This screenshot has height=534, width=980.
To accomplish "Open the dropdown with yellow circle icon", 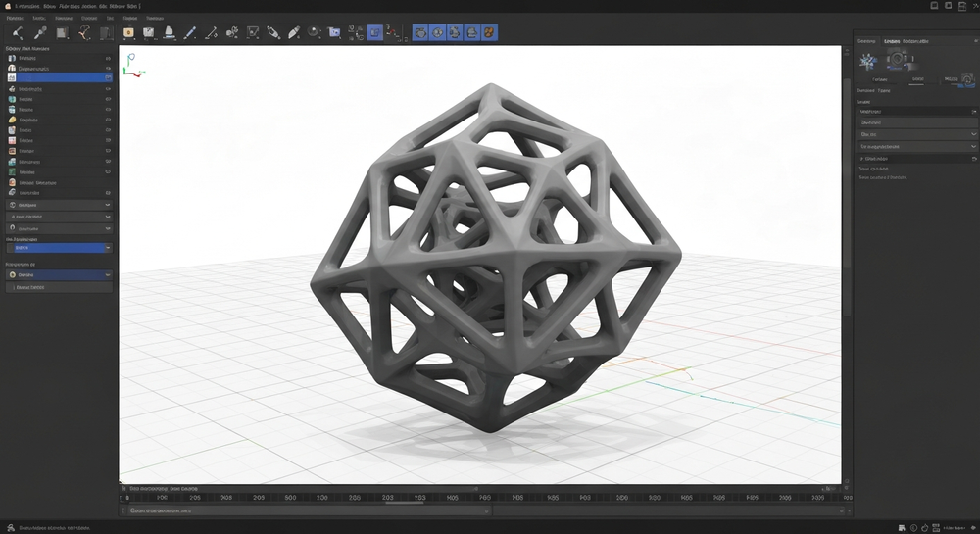I will point(60,274).
